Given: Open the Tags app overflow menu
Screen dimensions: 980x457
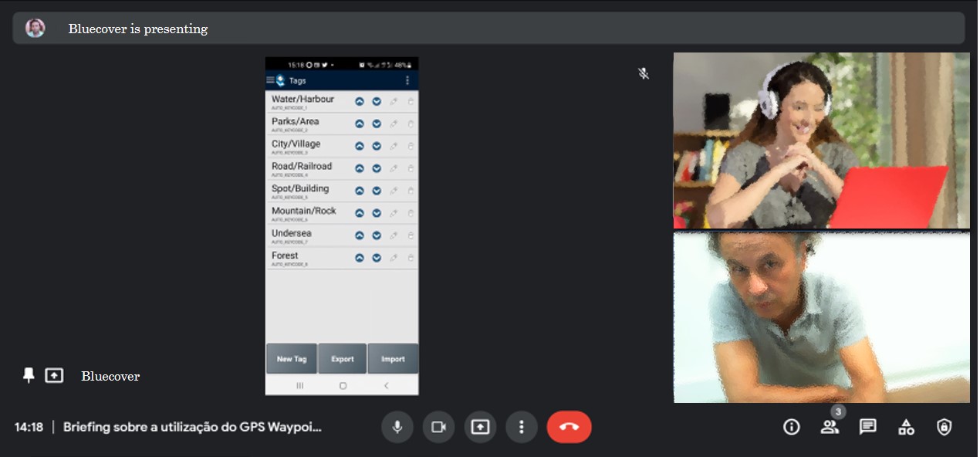Looking at the screenshot, I should click(x=407, y=80).
